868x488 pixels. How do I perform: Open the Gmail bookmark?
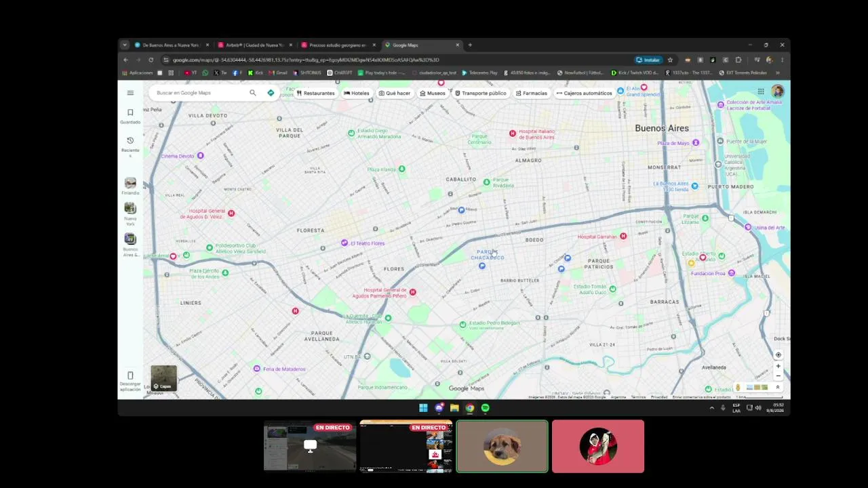[278, 73]
